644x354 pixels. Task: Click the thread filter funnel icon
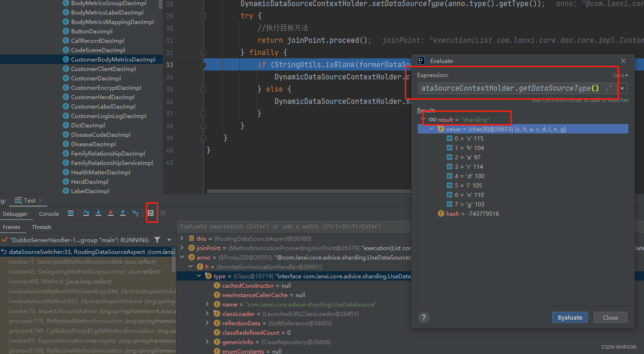point(157,240)
